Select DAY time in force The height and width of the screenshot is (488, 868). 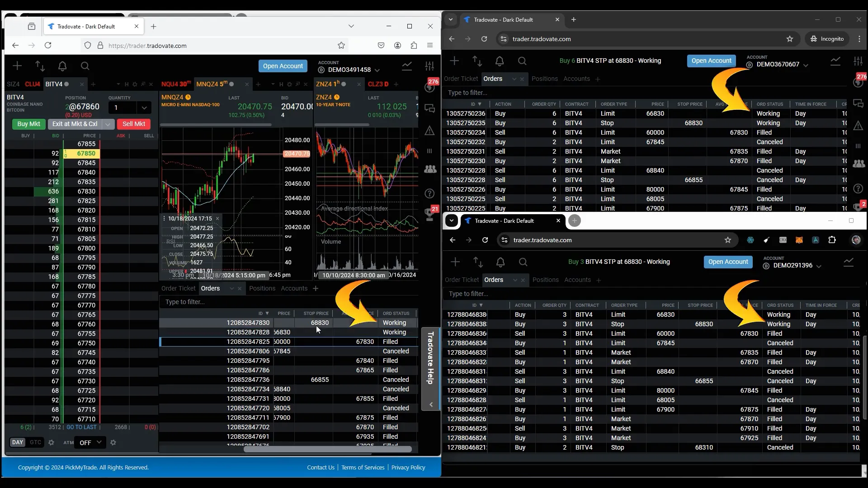[x=18, y=442]
